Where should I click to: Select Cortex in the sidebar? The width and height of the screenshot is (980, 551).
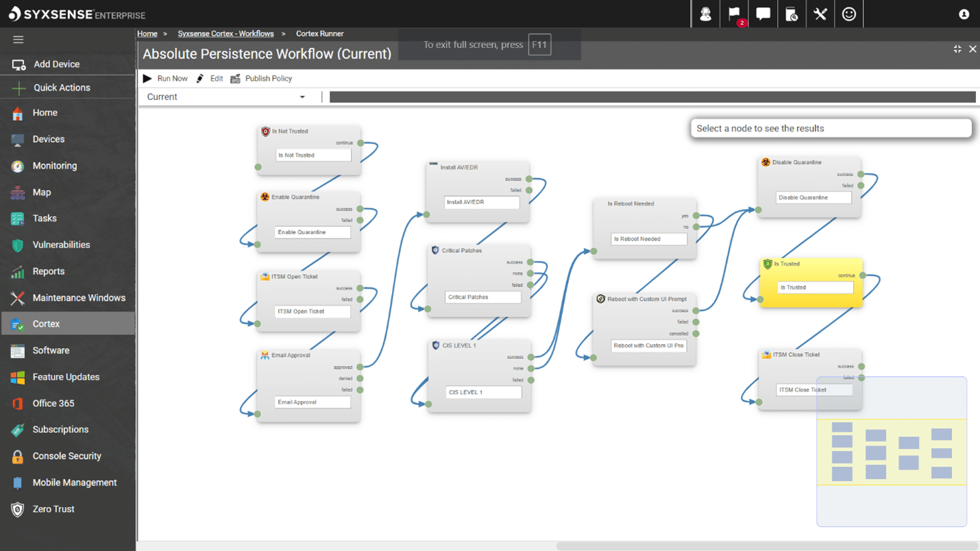[x=68, y=324]
